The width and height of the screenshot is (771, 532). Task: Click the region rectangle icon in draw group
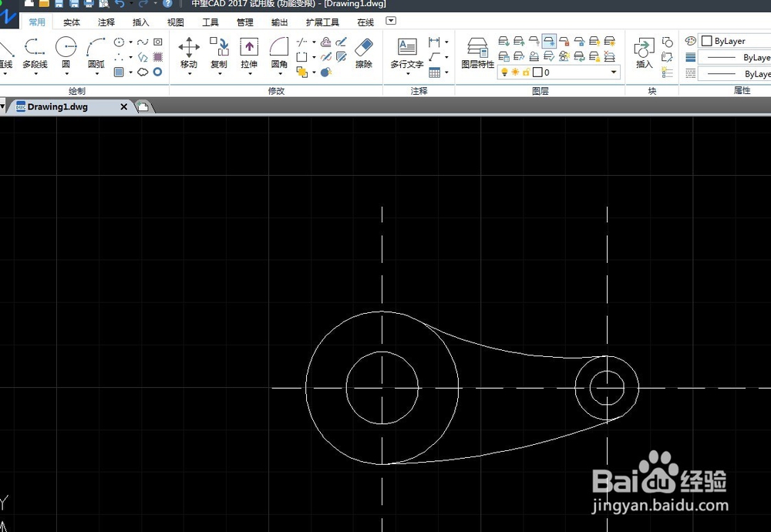[158, 42]
